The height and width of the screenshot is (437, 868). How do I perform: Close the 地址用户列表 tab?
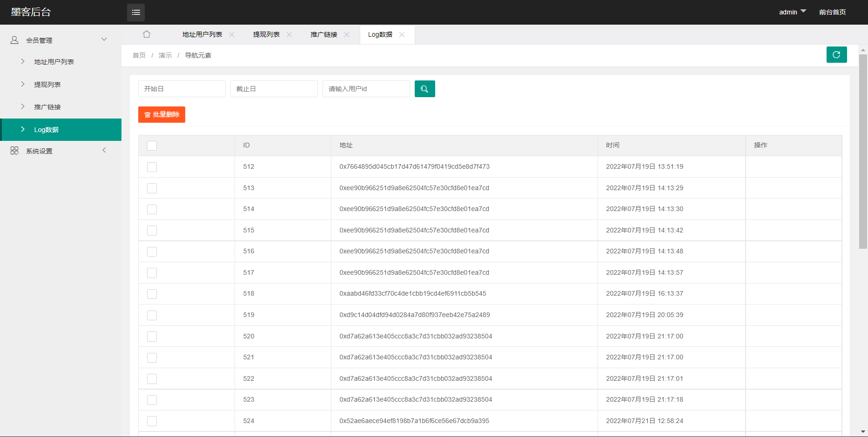pyautogui.click(x=232, y=35)
